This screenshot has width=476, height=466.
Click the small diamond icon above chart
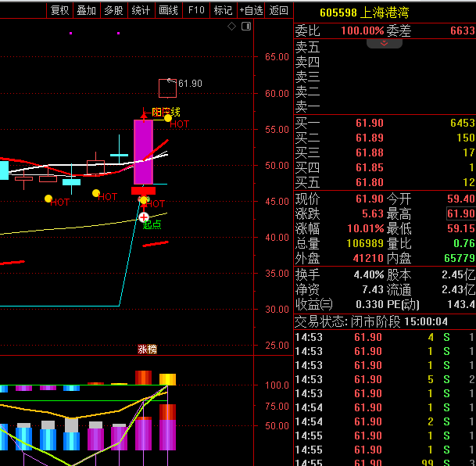pyautogui.click(x=232, y=27)
